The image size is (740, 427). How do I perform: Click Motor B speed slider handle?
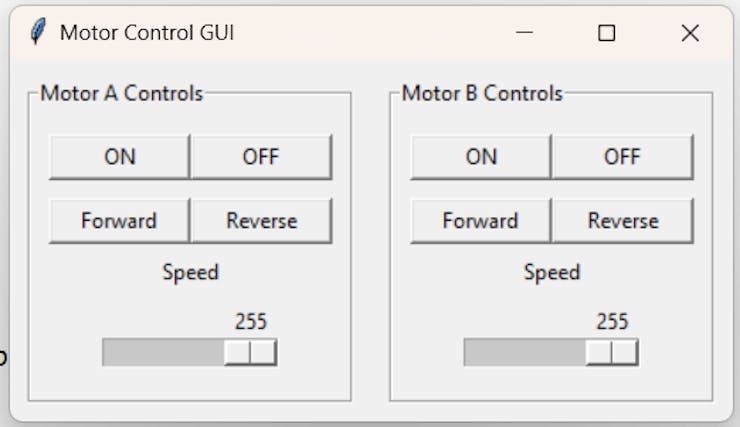click(611, 353)
